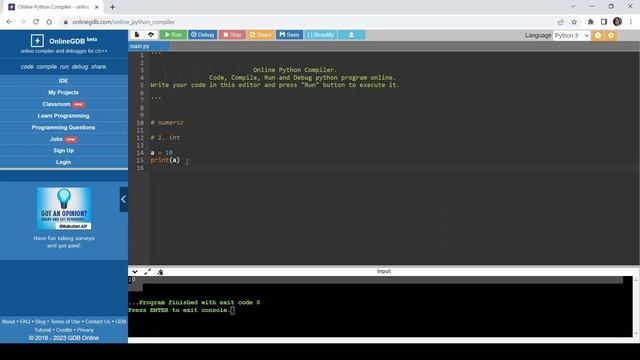Image resolution: width=640 pixels, height=360 pixels.
Task: Bookmark the page with the star icon
Action: 574,22
